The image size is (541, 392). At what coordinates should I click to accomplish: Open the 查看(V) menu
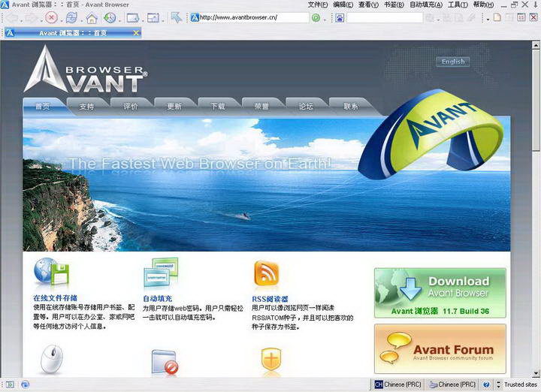click(368, 5)
